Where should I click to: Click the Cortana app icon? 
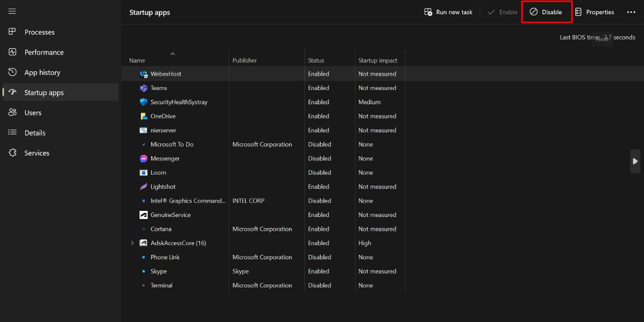[143, 229]
